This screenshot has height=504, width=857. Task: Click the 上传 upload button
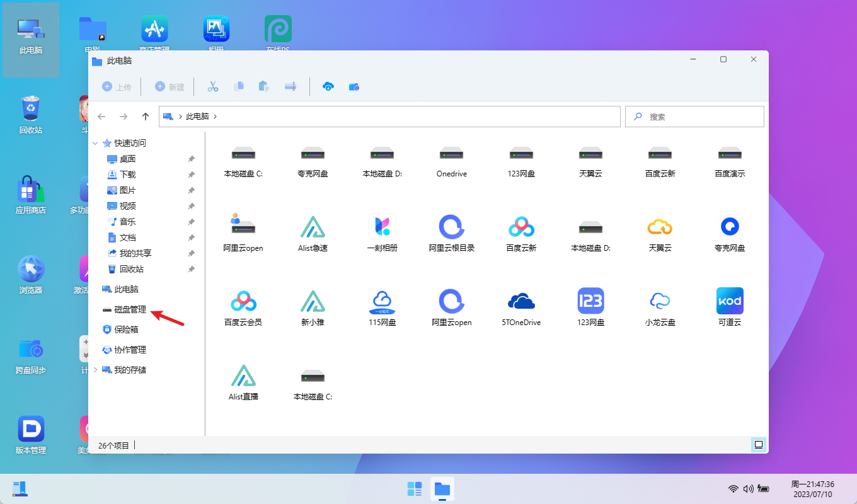117,87
